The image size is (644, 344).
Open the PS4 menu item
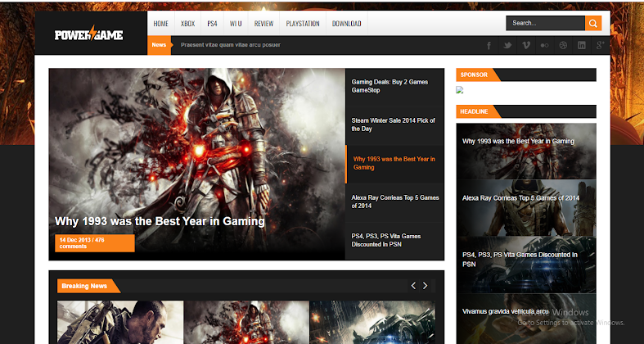pyautogui.click(x=212, y=24)
